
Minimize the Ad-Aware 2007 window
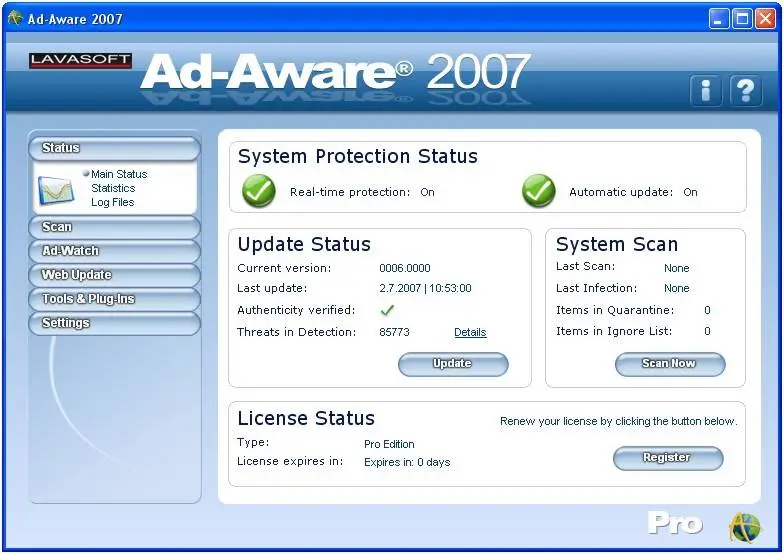(718, 19)
